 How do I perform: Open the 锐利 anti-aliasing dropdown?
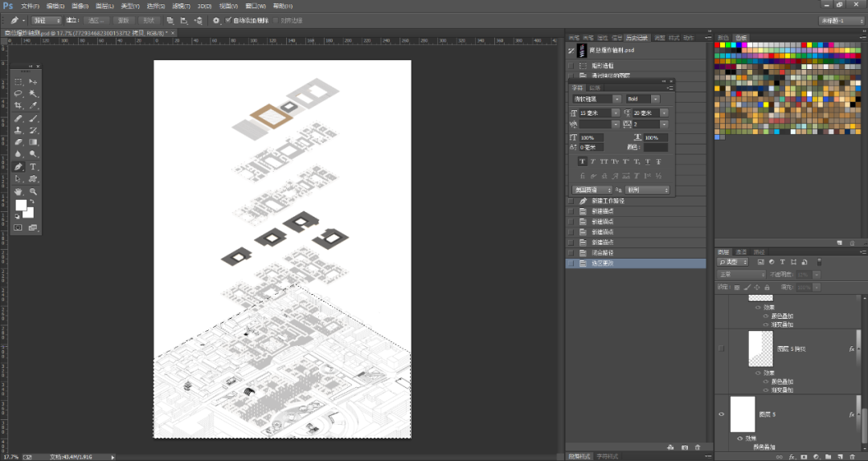(647, 190)
